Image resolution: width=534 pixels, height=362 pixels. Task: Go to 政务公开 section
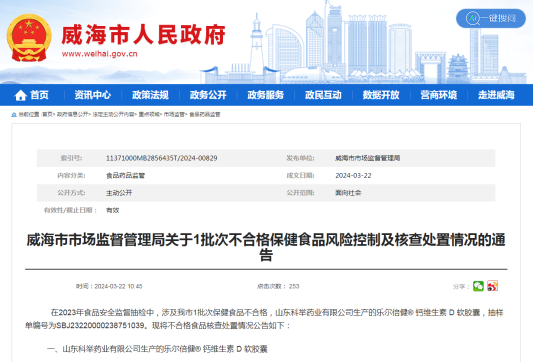tap(208, 95)
